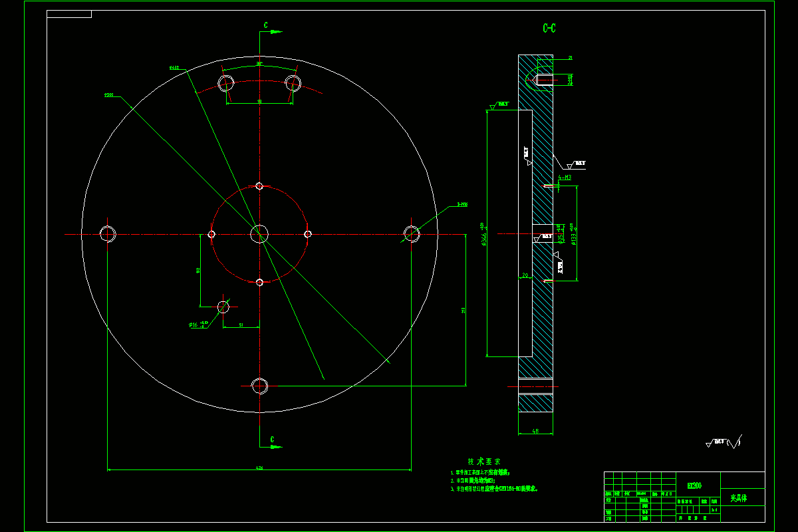The image size is (798, 532).
Task: Select the 213 vertical dimension text
Action: click(463, 310)
